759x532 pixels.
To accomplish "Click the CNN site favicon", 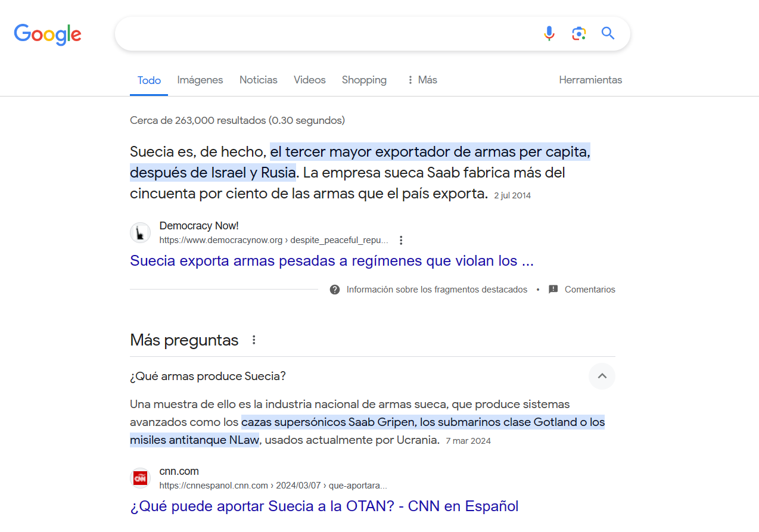I will coord(141,478).
